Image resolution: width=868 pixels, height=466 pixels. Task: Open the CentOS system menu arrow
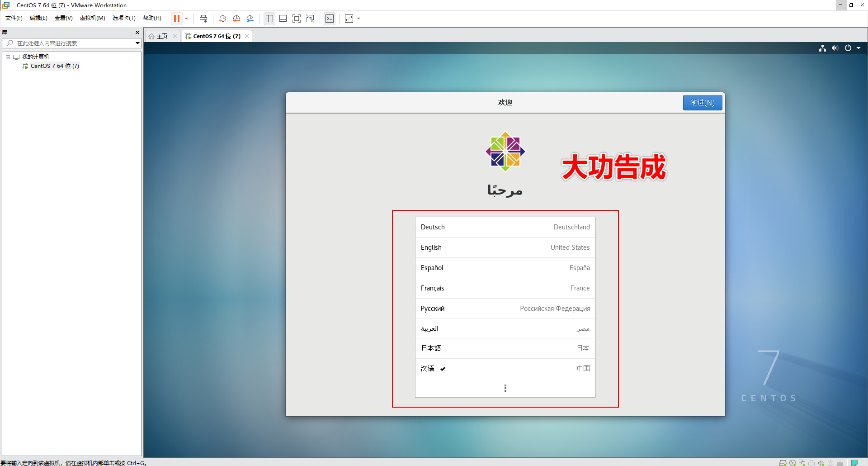tap(859, 48)
